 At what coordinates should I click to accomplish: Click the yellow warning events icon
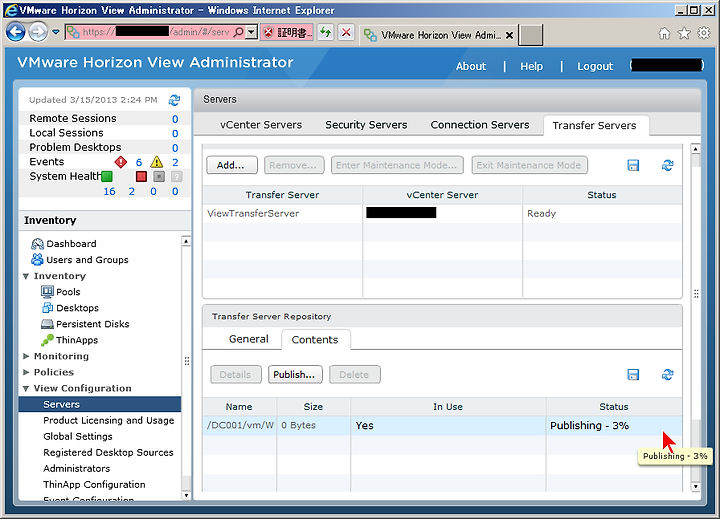(157, 162)
